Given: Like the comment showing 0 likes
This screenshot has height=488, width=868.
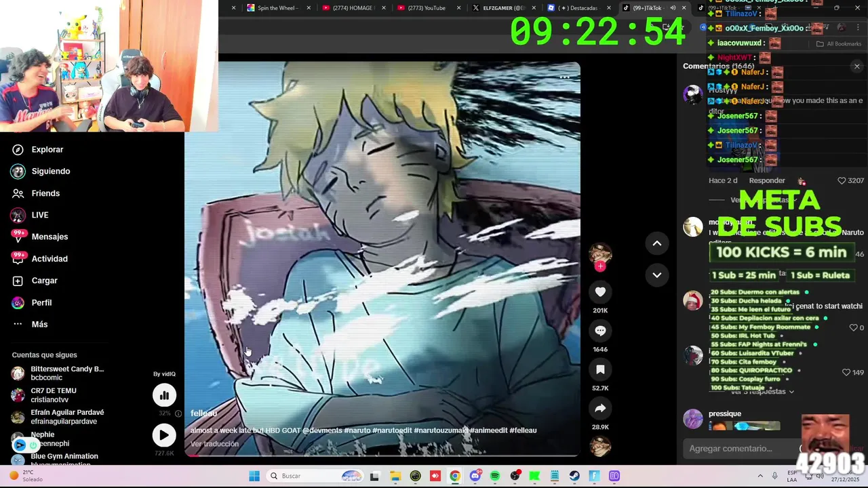Looking at the screenshot, I should tap(853, 328).
